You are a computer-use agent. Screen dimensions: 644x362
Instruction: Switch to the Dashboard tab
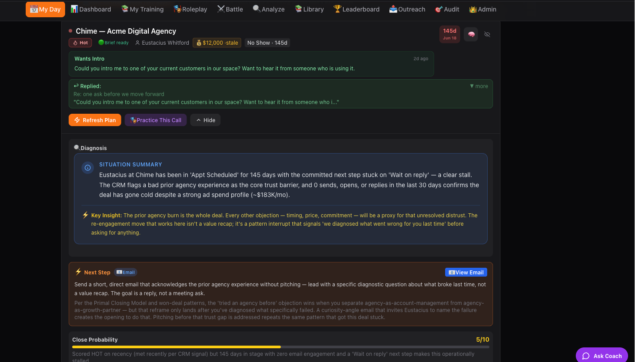(91, 9)
